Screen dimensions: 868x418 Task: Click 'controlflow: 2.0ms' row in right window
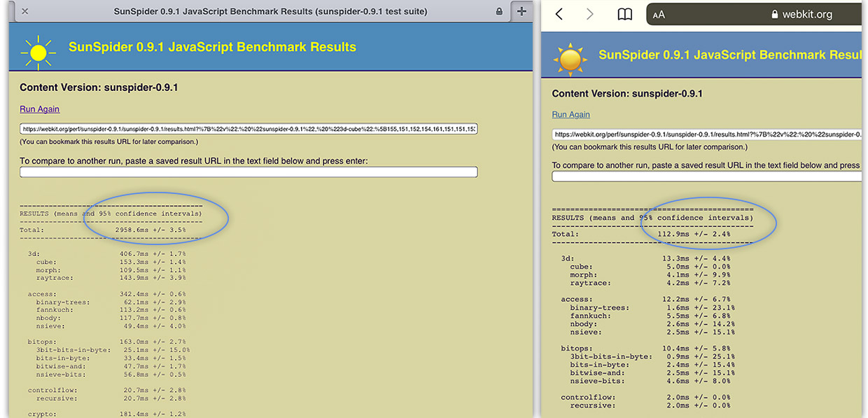[645, 398]
